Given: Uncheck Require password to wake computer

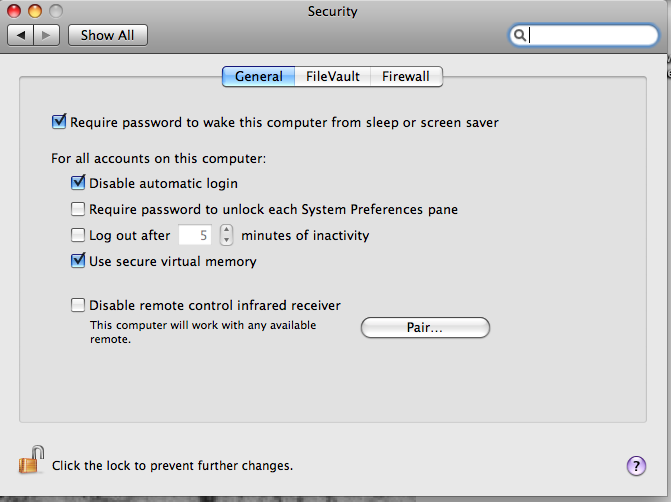Looking at the screenshot, I should tap(59, 122).
